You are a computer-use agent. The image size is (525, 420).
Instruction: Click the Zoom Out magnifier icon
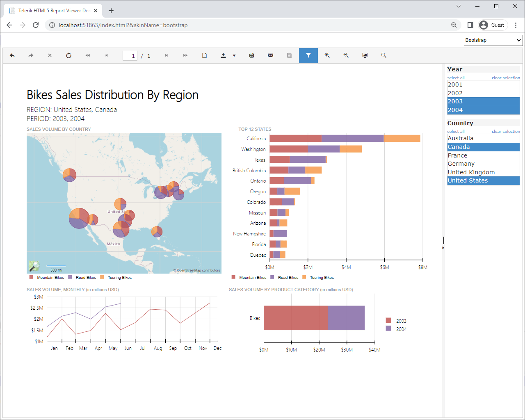pos(346,55)
